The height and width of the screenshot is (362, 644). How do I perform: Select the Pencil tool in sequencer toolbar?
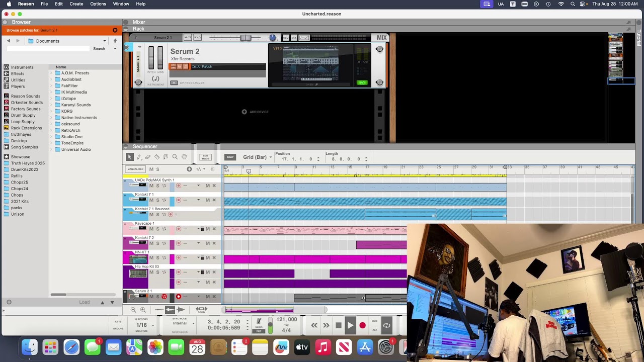click(x=139, y=157)
